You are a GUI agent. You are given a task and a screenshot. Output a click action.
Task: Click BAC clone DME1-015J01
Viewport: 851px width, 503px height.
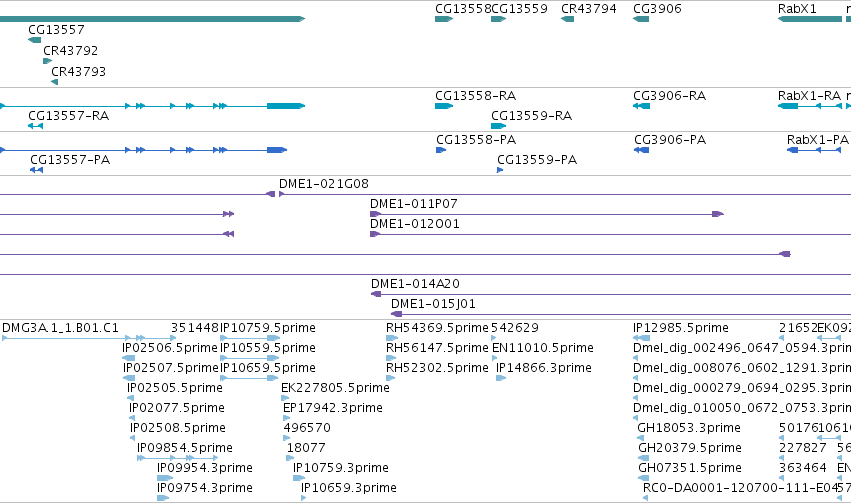tap(621, 314)
